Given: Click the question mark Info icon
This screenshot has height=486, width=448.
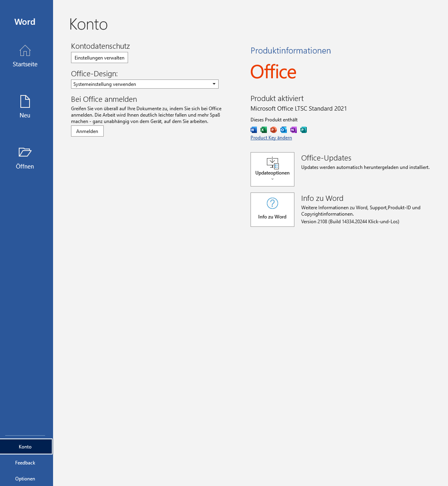Looking at the screenshot, I should 272,203.
